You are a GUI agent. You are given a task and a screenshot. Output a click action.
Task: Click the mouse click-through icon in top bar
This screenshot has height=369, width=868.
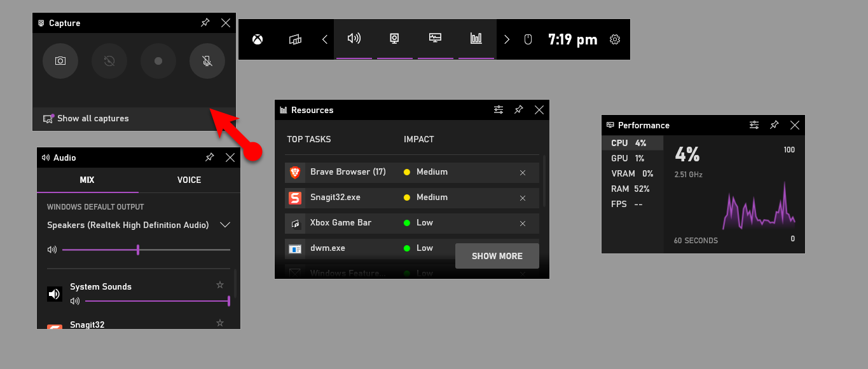coord(527,39)
